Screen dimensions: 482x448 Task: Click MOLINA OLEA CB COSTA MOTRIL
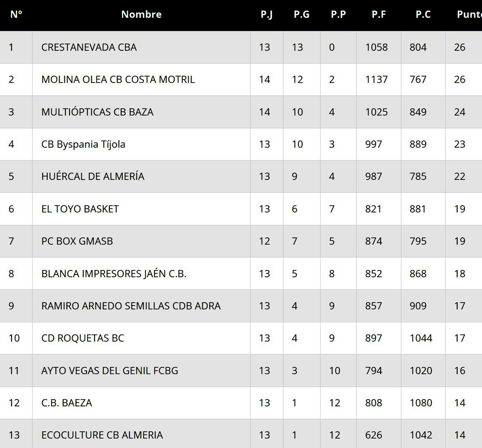coord(118,80)
